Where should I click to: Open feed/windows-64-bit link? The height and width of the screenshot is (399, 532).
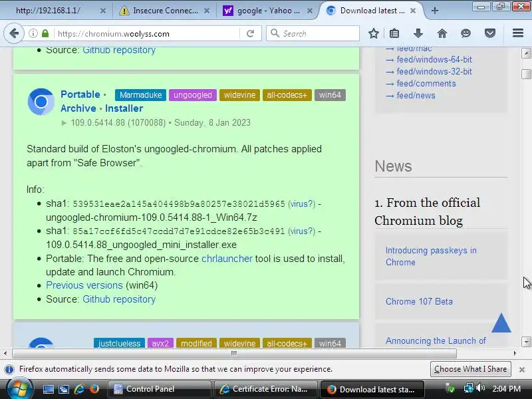pyautogui.click(x=434, y=60)
